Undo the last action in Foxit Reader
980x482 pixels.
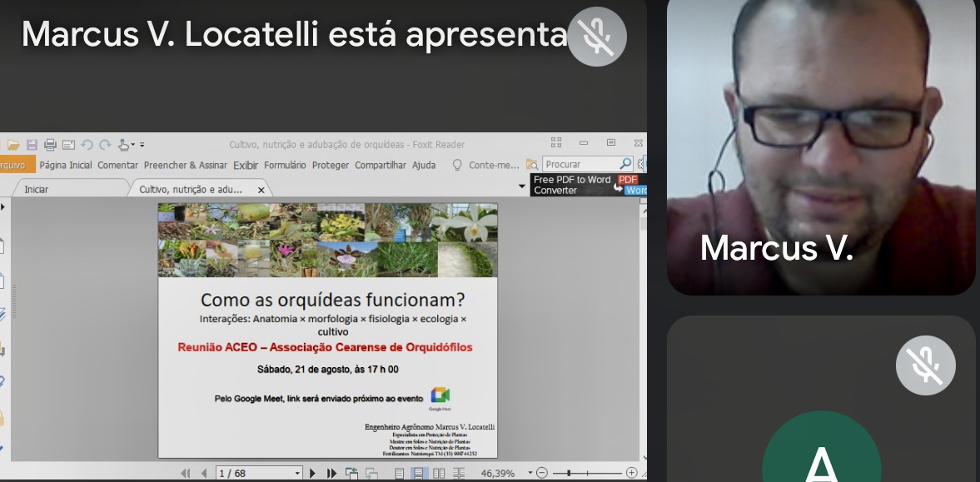[87, 144]
